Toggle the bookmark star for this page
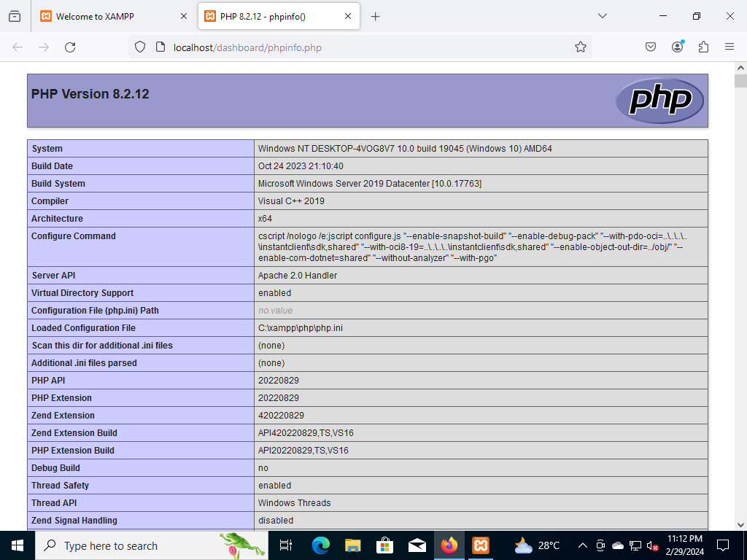Image resolution: width=747 pixels, height=560 pixels. tap(581, 46)
